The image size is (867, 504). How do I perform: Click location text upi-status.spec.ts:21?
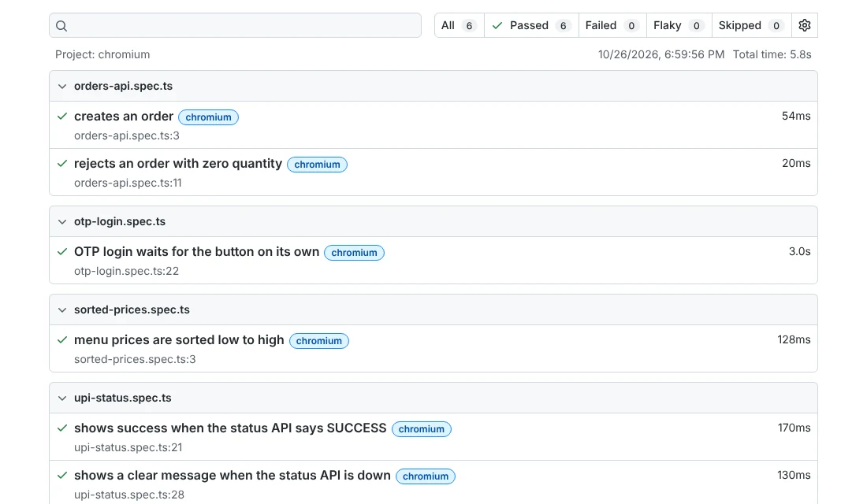pos(128,447)
